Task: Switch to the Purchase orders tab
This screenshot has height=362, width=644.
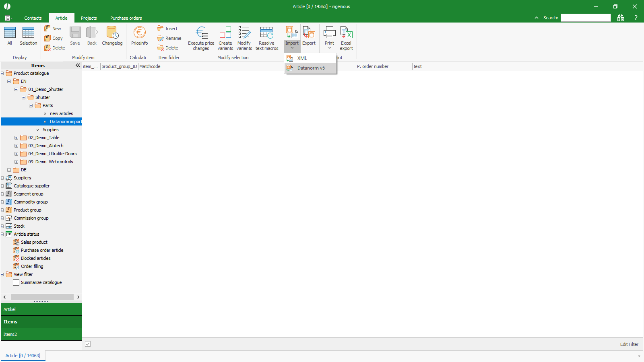Action: 126,18
